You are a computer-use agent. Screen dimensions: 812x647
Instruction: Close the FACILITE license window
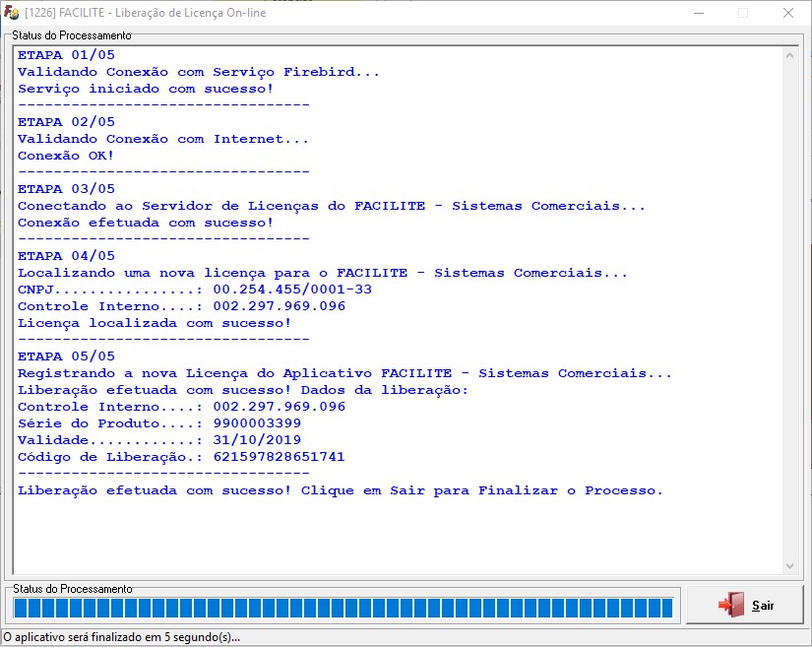click(788, 13)
